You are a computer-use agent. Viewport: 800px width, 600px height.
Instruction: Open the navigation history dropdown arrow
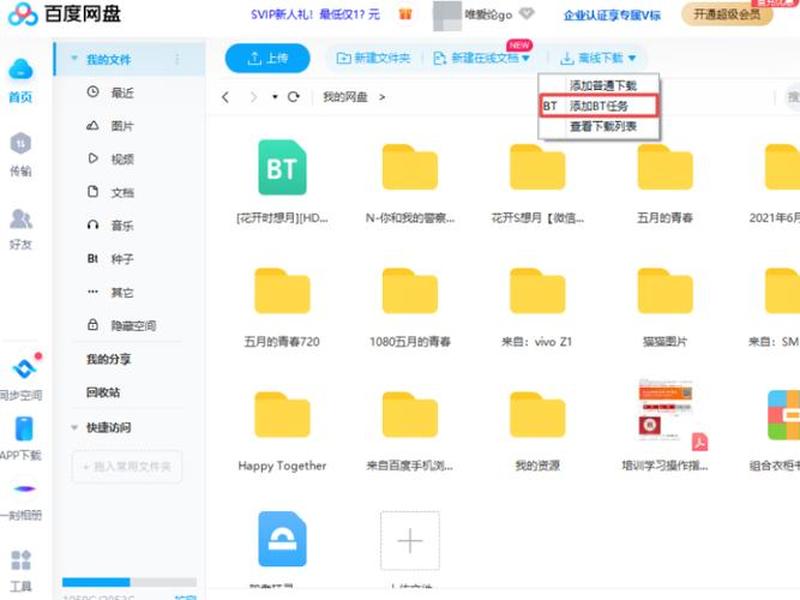tap(275, 97)
